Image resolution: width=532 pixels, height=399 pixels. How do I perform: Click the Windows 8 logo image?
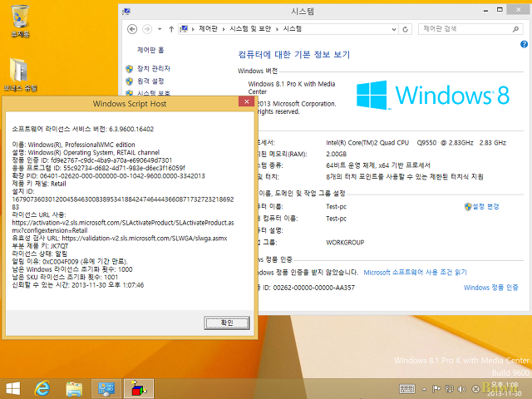pyautogui.click(x=432, y=95)
